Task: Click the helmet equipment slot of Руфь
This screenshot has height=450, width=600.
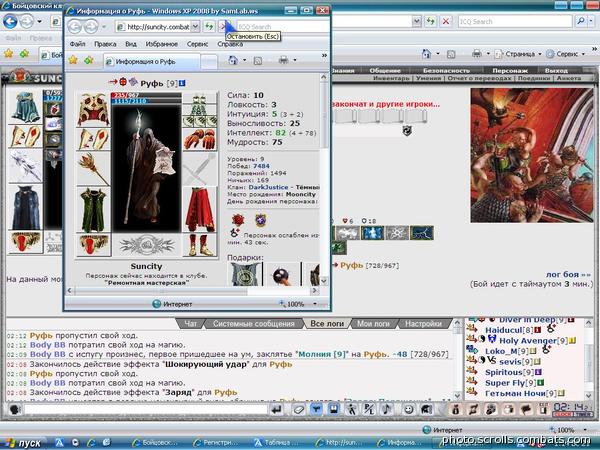Action: [x=93, y=109]
